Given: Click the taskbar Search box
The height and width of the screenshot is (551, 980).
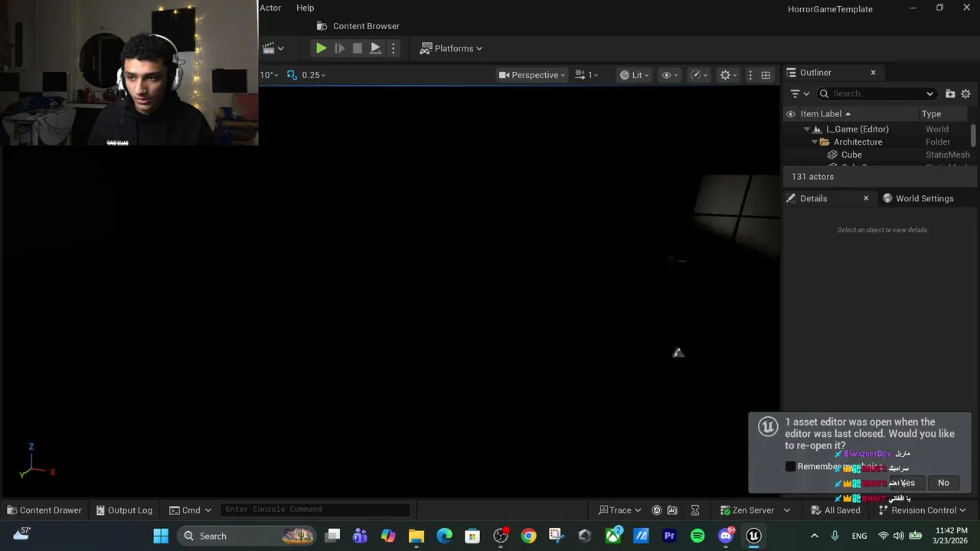Looking at the screenshot, I should tap(247, 536).
